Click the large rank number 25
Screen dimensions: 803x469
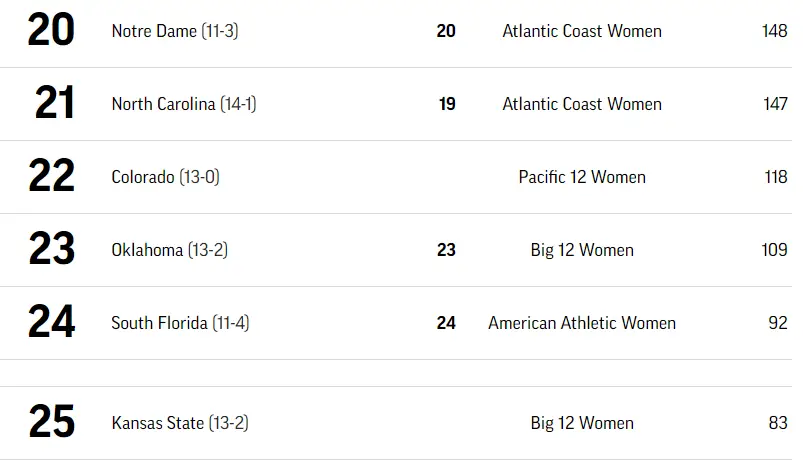click(x=51, y=422)
